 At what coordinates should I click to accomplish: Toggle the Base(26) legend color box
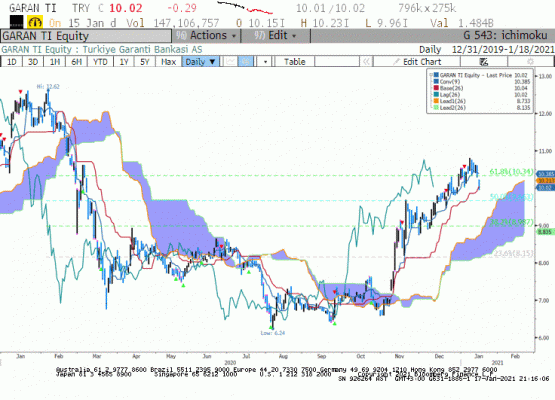point(436,88)
